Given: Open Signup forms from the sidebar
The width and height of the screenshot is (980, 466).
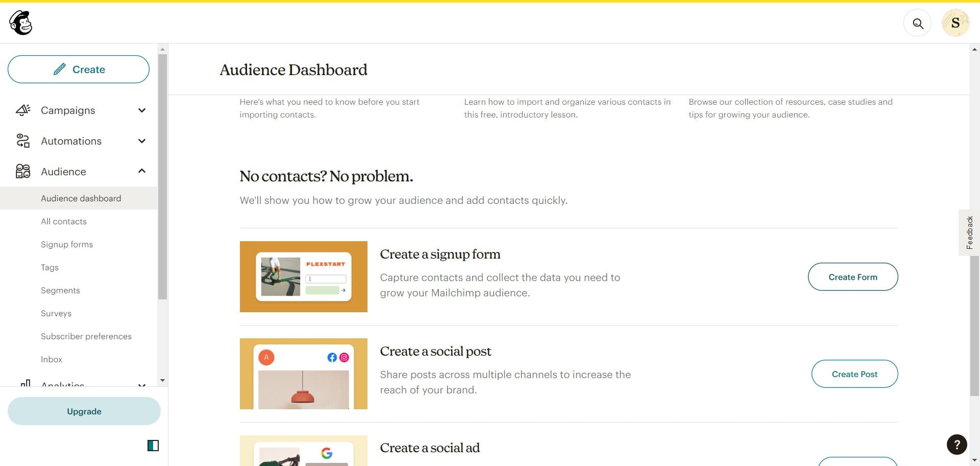Looking at the screenshot, I should click(x=67, y=244).
